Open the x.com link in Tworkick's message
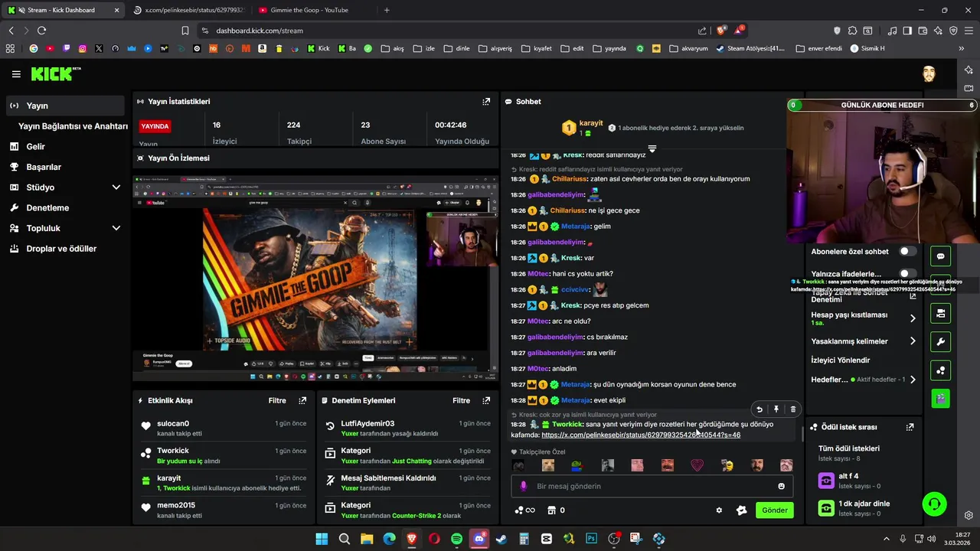The image size is (980, 551). (640, 435)
